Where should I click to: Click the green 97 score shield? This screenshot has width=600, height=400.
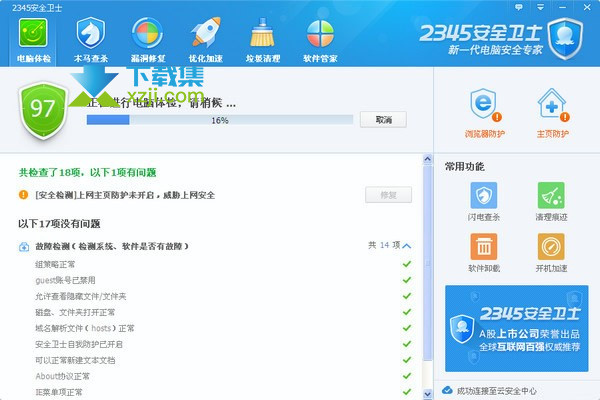43,110
